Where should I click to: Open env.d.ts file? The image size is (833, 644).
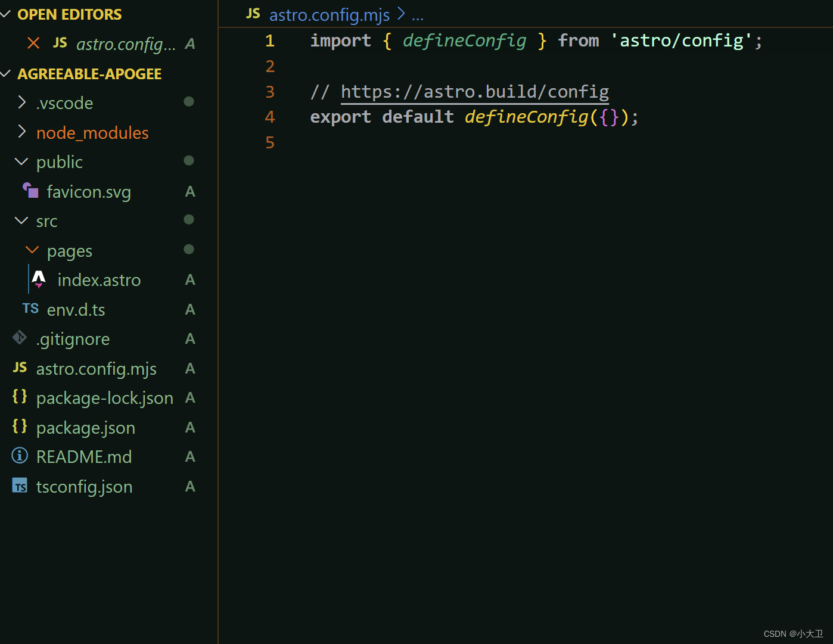pos(76,310)
